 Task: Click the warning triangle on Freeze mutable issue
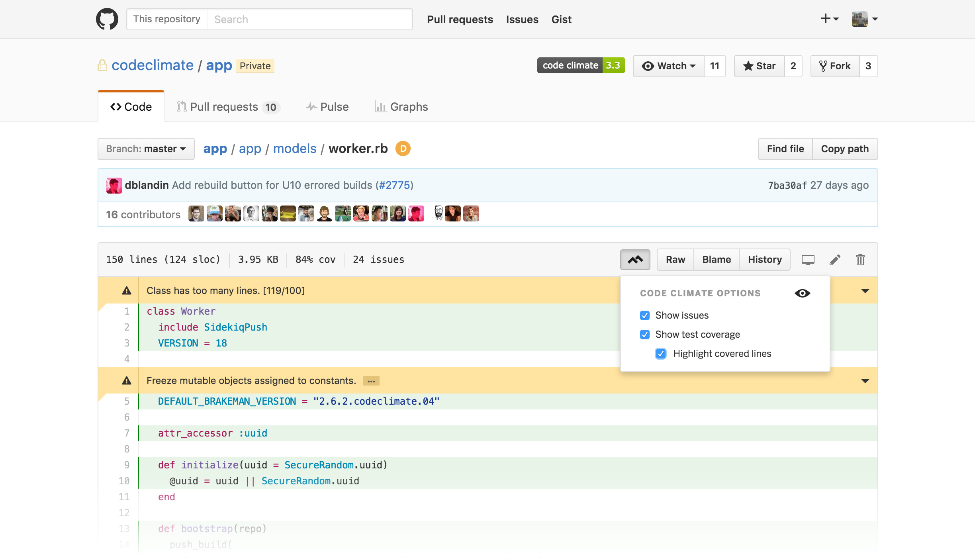pos(127,381)
